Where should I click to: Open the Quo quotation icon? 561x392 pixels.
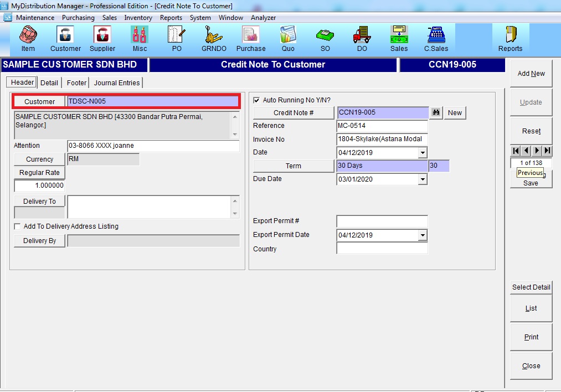[x=288, y=35]
